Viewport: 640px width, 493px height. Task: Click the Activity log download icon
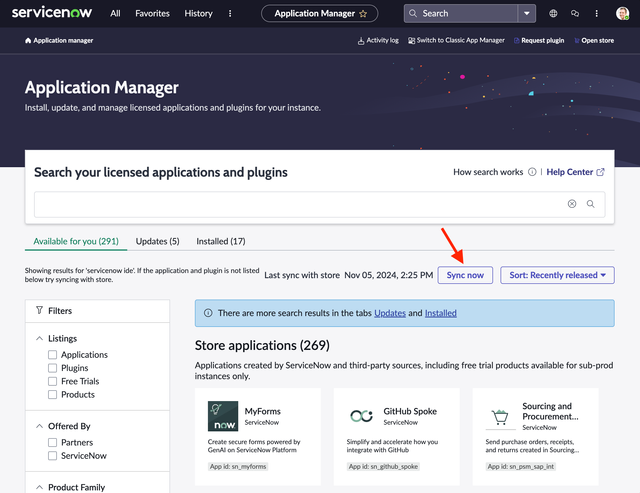(x=361, y=41)
